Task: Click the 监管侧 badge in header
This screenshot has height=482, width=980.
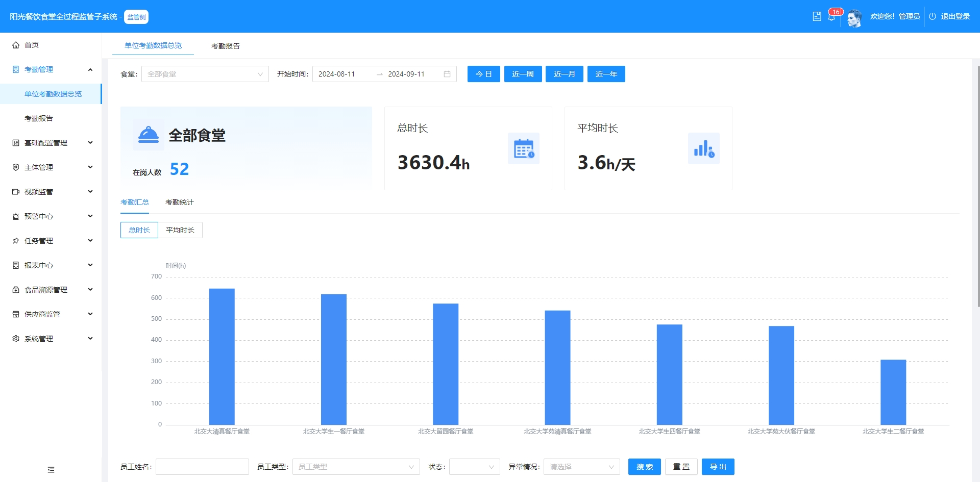Action: pyautogui.click(x=136, y=17)
